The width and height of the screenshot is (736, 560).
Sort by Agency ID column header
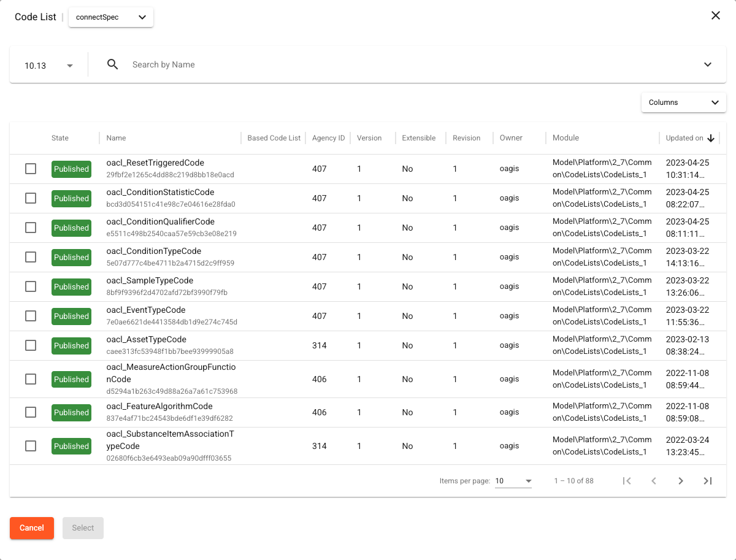tap(329, 138)
